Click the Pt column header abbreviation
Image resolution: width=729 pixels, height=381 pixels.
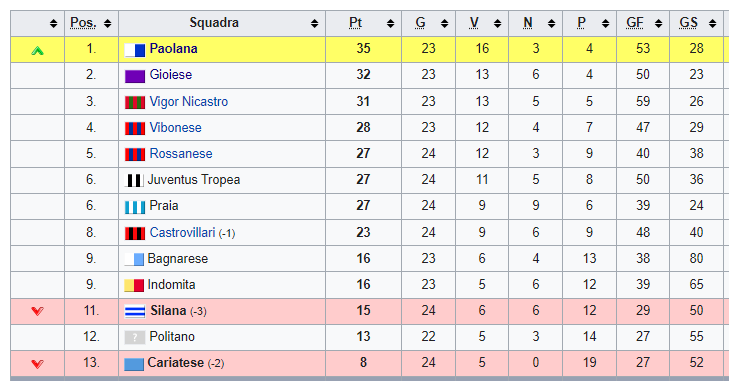point(355,23)
